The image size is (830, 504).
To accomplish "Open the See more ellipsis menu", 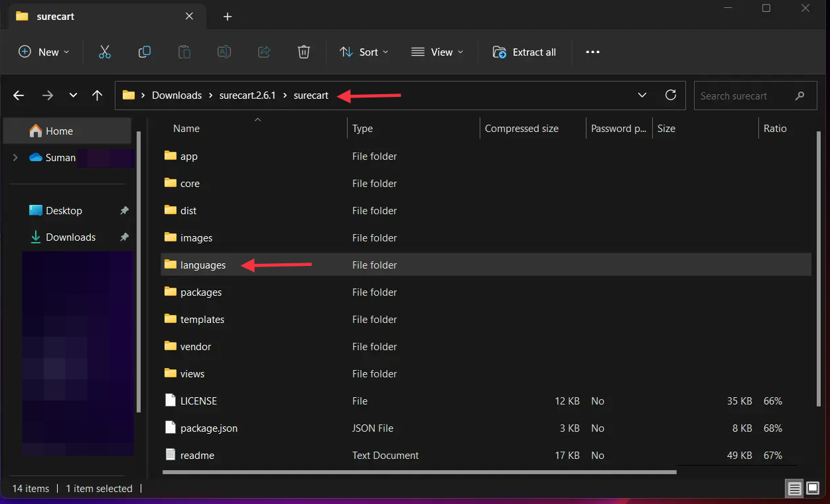I will click(x=592, y=52).
